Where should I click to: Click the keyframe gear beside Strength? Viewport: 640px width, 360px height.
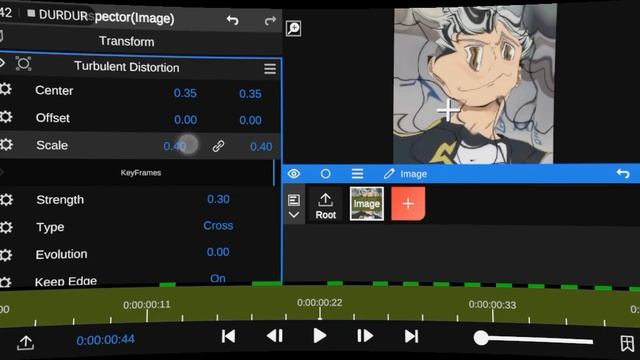pos(6,200)
